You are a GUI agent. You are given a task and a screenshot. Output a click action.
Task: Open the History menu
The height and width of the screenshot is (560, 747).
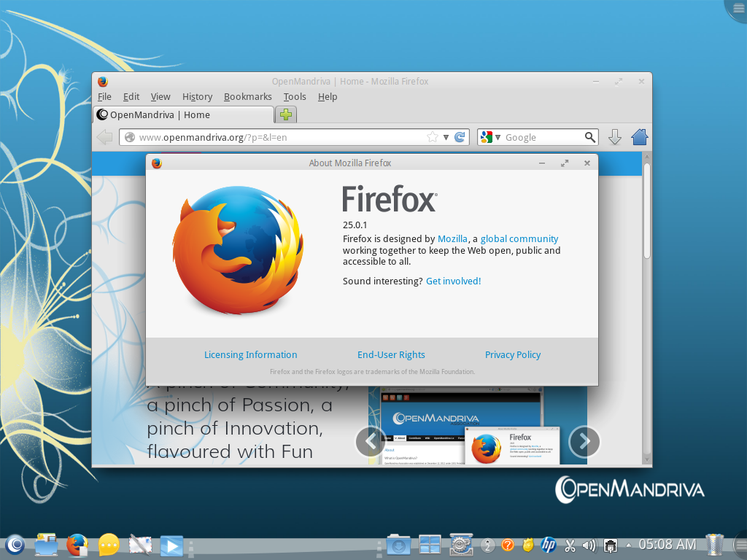coord(197,97)
